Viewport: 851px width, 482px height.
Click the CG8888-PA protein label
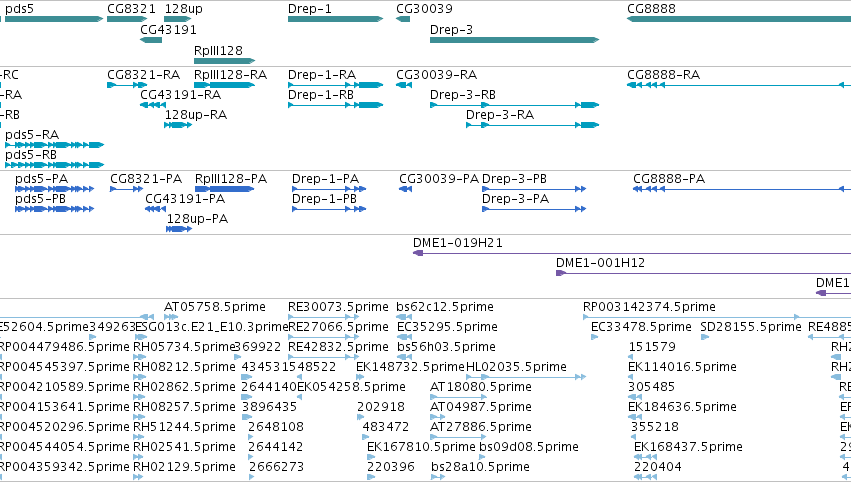[669, 179]
